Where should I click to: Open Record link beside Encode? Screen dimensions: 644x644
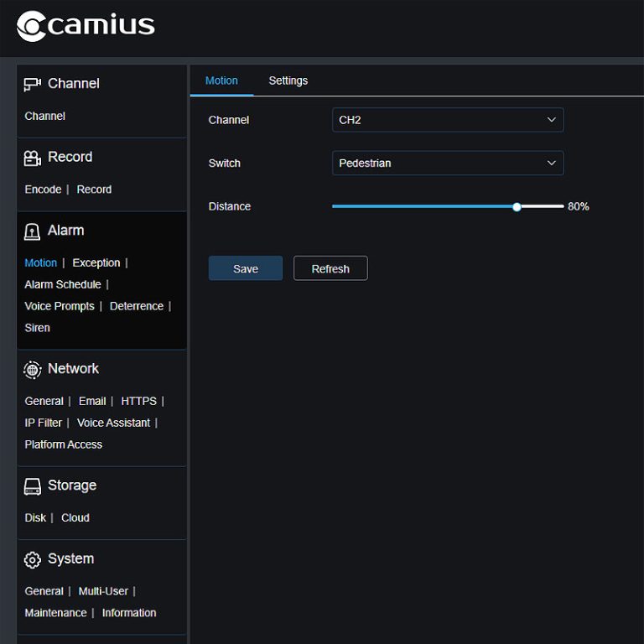[x=94, y=190]
